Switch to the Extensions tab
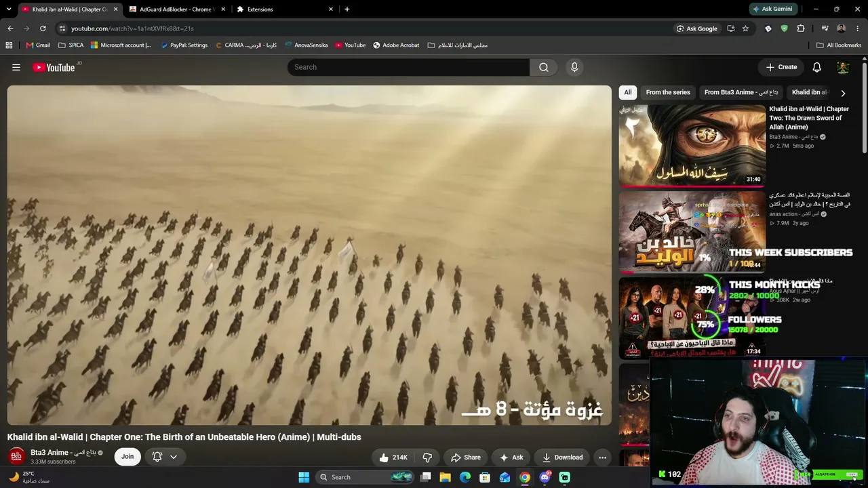This screenshot has height=488, width=868. (x=284, y=9)
